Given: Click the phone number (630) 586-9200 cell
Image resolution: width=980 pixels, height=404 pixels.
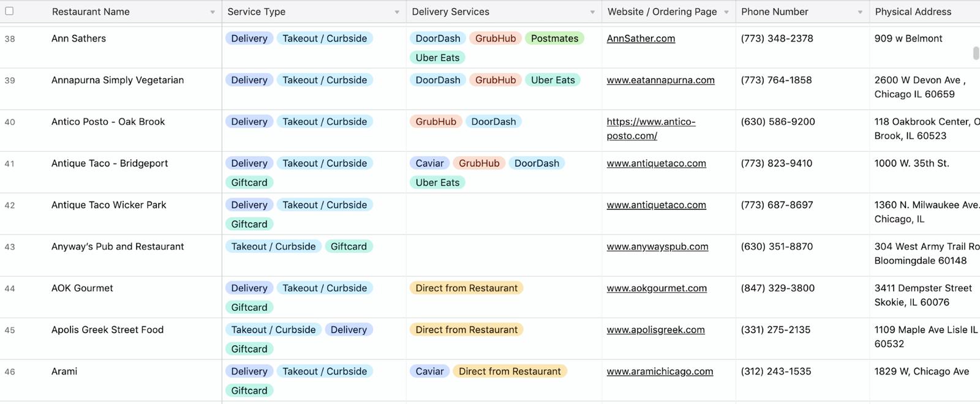Looking at the screenshot, I should [x=778, y=122].
